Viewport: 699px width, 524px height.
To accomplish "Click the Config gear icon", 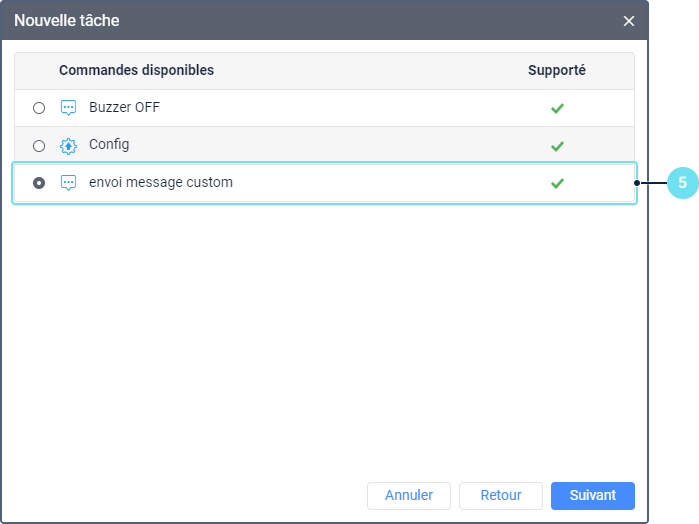I will pos(68,146).
